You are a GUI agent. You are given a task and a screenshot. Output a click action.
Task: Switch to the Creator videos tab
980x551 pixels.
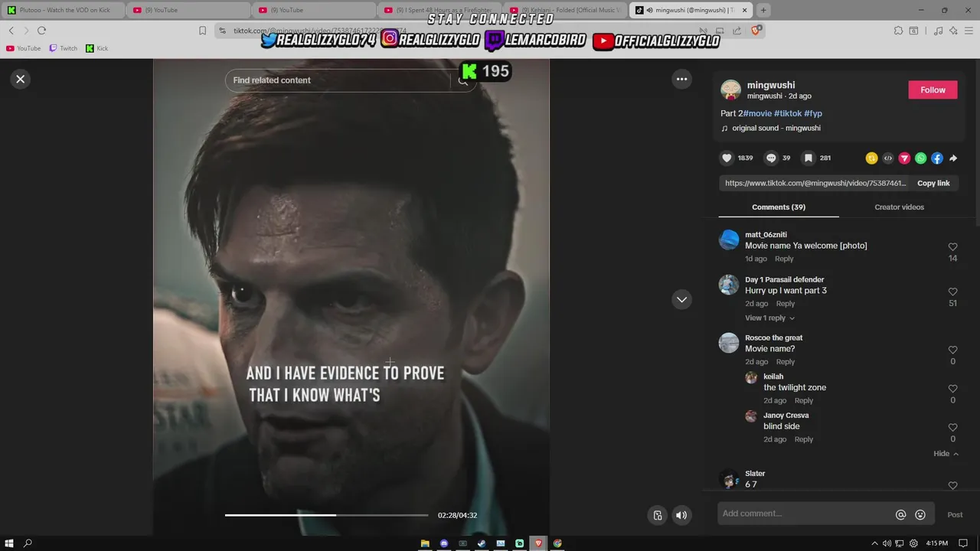click(899, 207)
